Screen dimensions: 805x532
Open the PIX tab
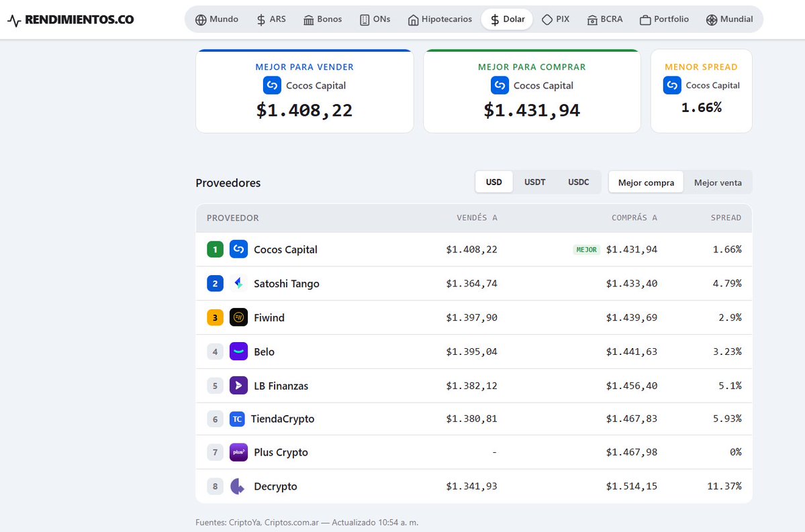(555, 19)
